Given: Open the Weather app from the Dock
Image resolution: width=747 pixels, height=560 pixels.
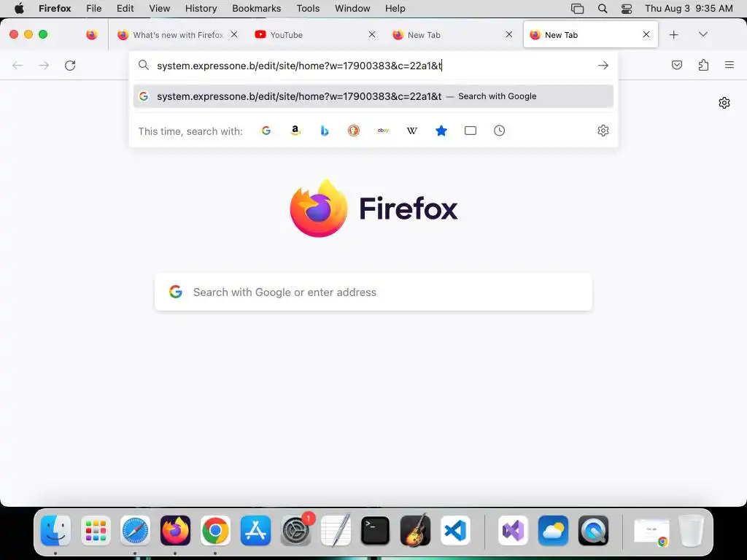Looking at the screenshot, I should click(x=553, y=531).
